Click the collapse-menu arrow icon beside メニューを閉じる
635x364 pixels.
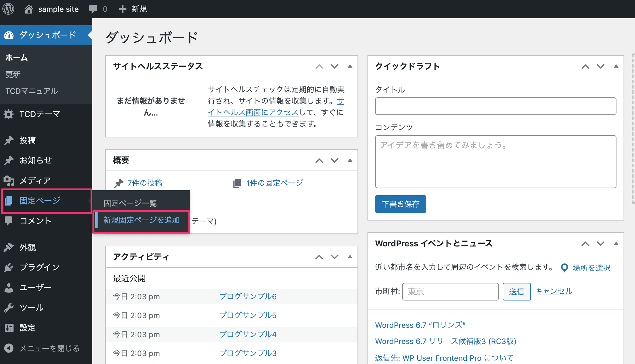(9, 348)
